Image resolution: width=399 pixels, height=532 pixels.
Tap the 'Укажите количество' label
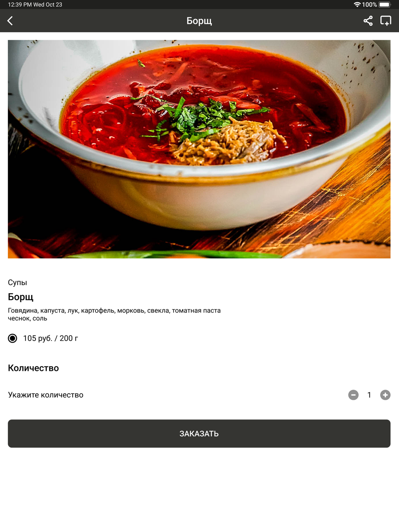(45, 395)
